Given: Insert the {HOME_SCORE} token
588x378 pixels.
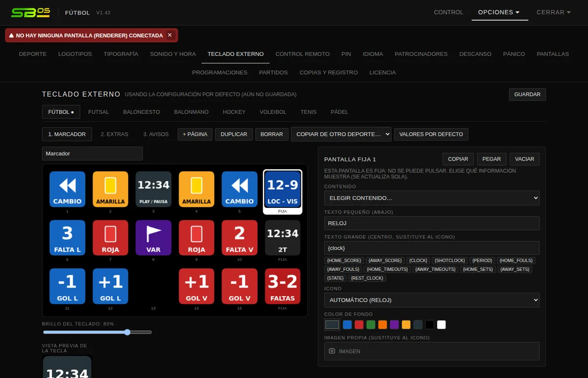Looking at the screenshot, I should coord(344,261).
